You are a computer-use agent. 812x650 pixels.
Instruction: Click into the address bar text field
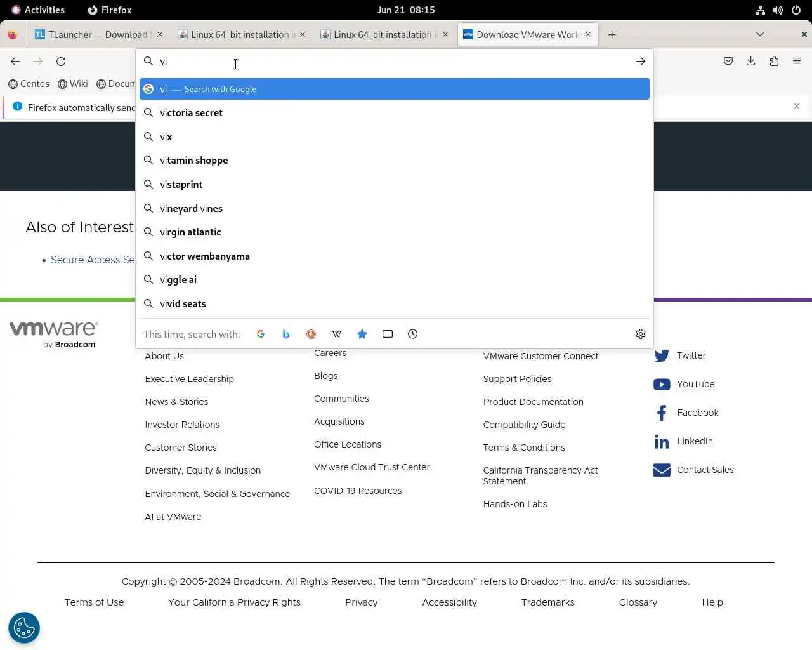coord(393,62)
